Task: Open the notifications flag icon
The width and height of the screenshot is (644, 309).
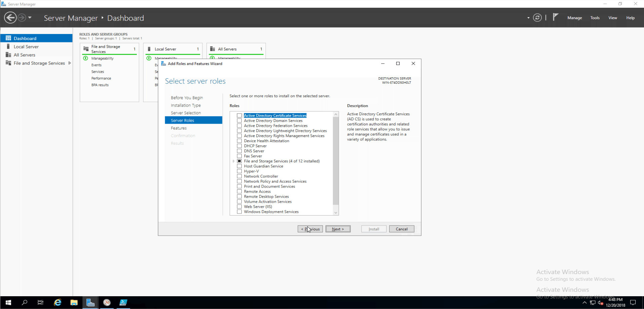Action: 555,17
